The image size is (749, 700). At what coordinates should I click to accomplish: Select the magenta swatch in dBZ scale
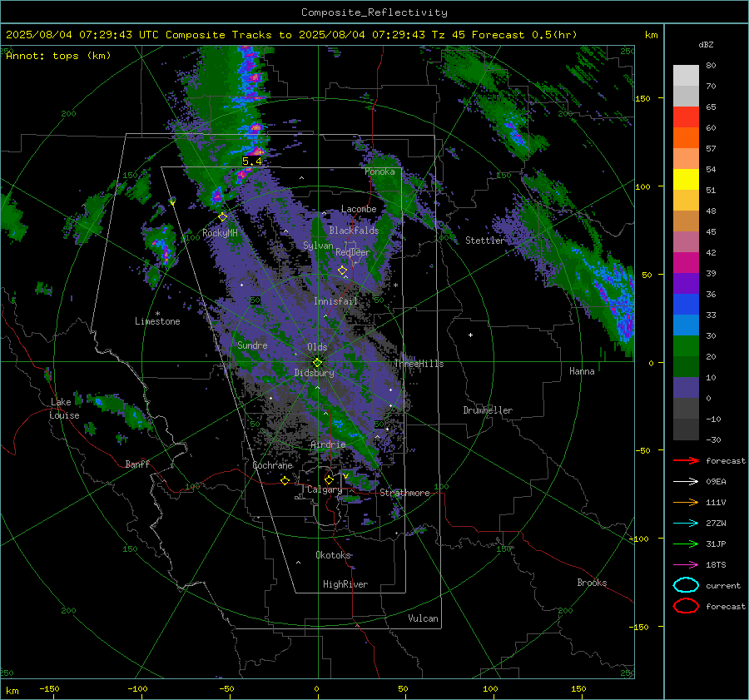point(686,263)
